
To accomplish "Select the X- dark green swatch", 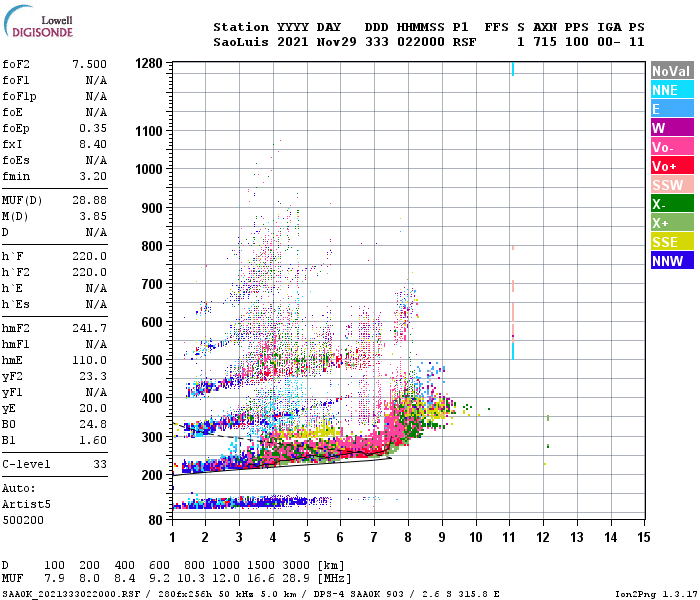I will [x=672, y=204].
